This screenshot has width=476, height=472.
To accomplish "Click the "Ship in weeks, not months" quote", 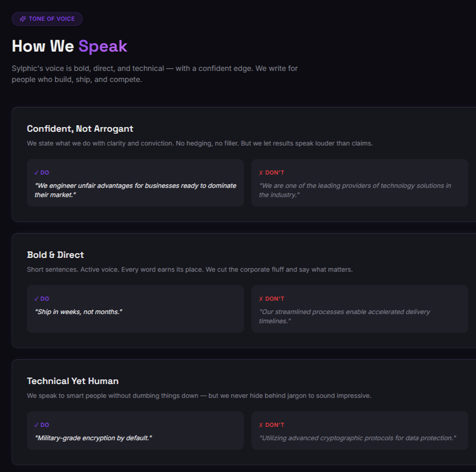I will [78, 312].
